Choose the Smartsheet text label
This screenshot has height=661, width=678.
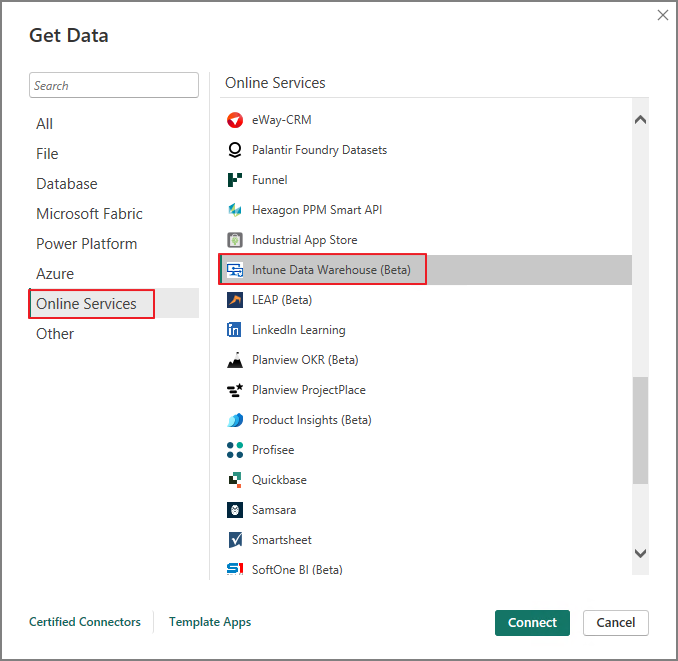point(282,540)
